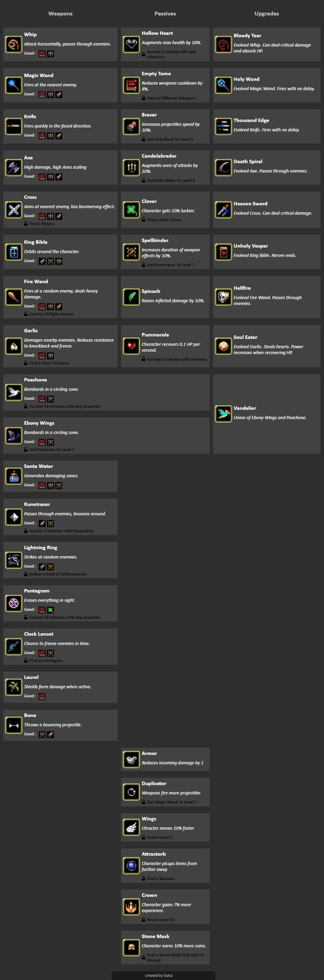Select the Bloody Tear upgrade icon
Image resolution: width=324 pixels, height=980 pixels.
tap(223, 45)
